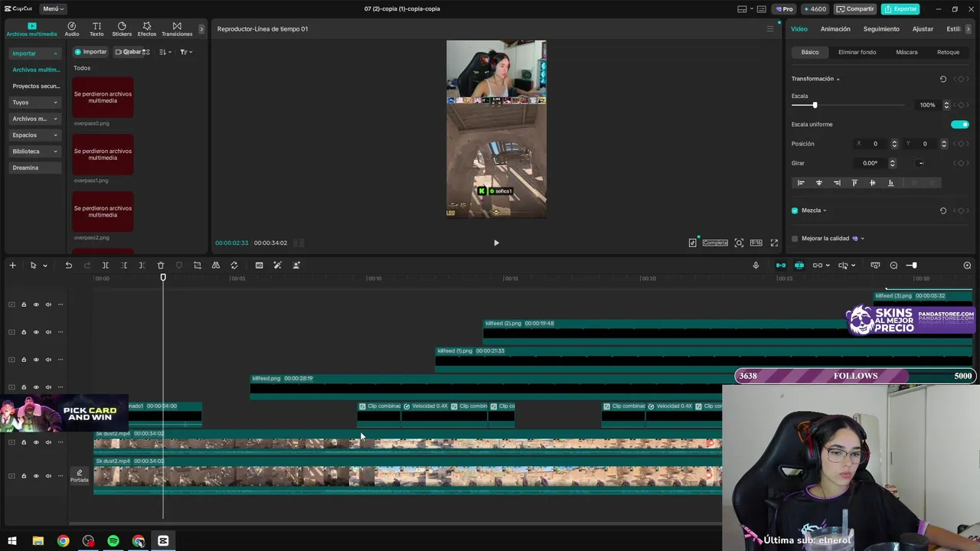Click the Compartir button

tap(855, 8)
